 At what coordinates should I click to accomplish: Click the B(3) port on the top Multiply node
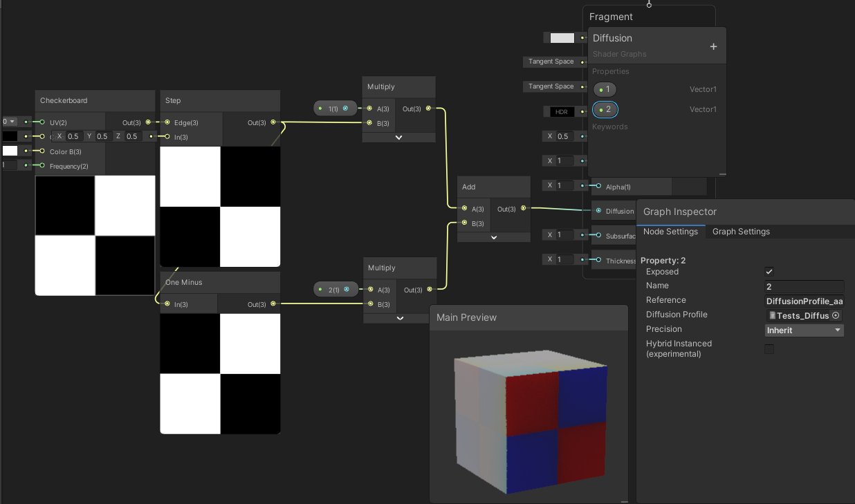(370, 123)
